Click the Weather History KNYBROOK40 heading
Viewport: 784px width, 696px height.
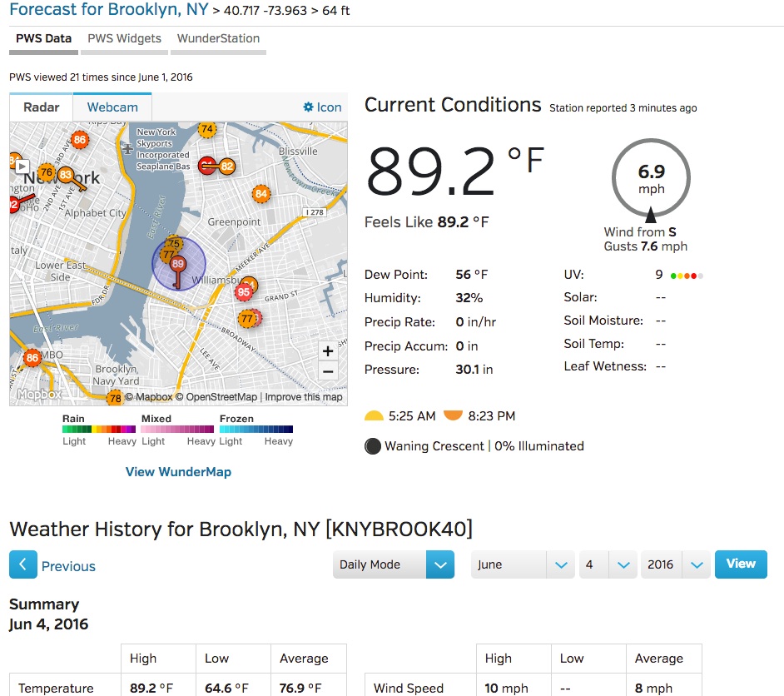coord(241,529)
